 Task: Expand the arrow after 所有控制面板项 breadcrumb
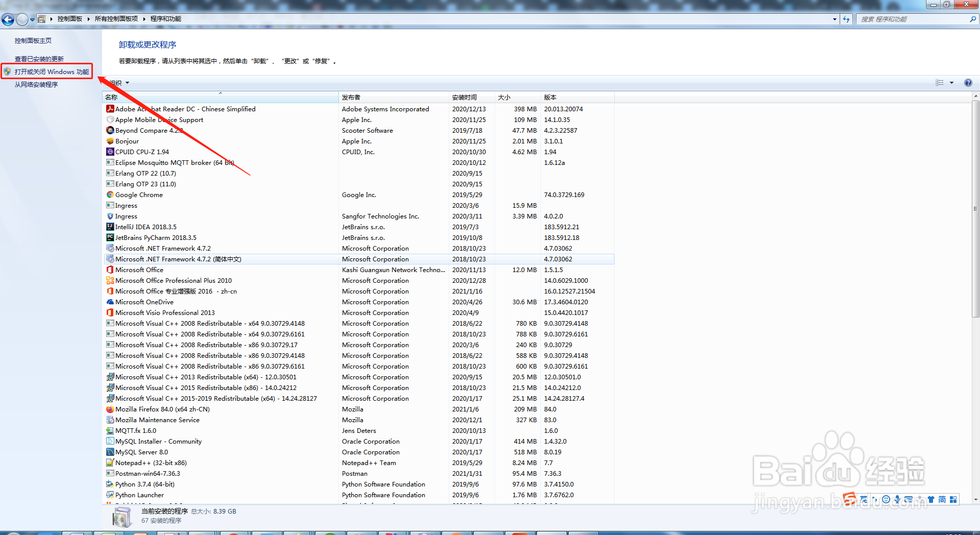tap(144, 19)
